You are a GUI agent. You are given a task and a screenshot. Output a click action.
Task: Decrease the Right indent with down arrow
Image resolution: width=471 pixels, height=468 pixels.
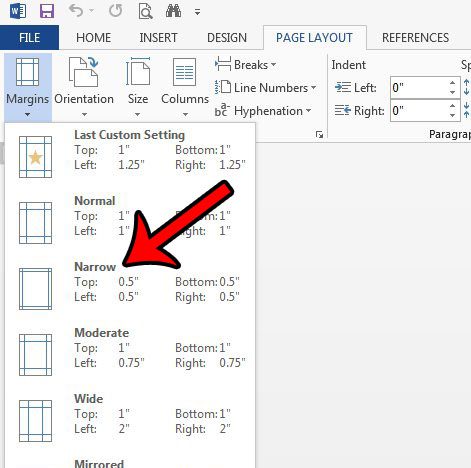pos(452,115)
